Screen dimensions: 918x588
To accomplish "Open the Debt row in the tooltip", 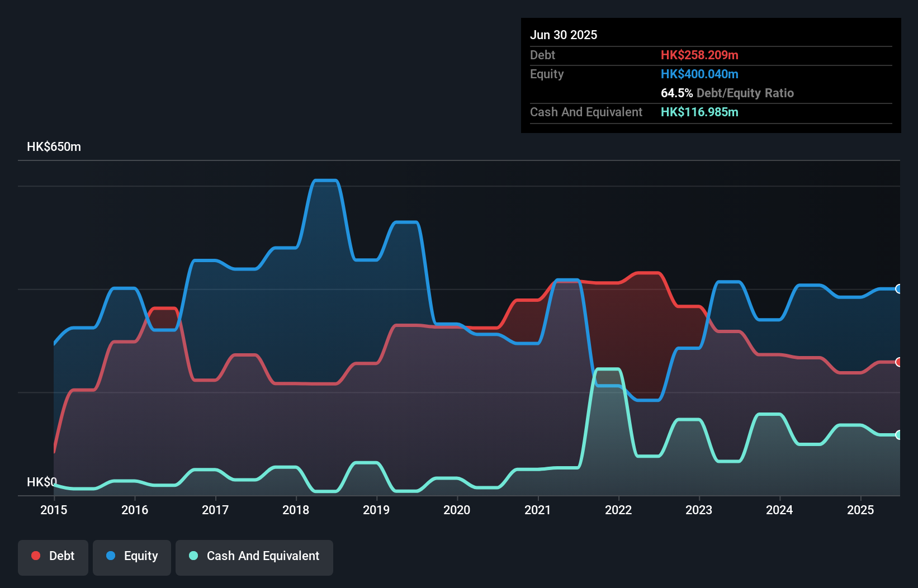I will click(615, 55).
